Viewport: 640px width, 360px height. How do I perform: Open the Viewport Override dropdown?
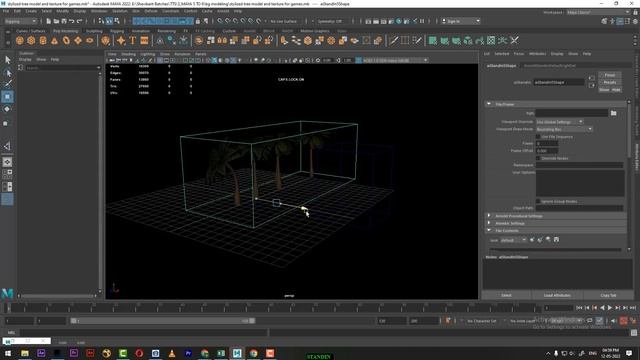(x=560, y=122)
